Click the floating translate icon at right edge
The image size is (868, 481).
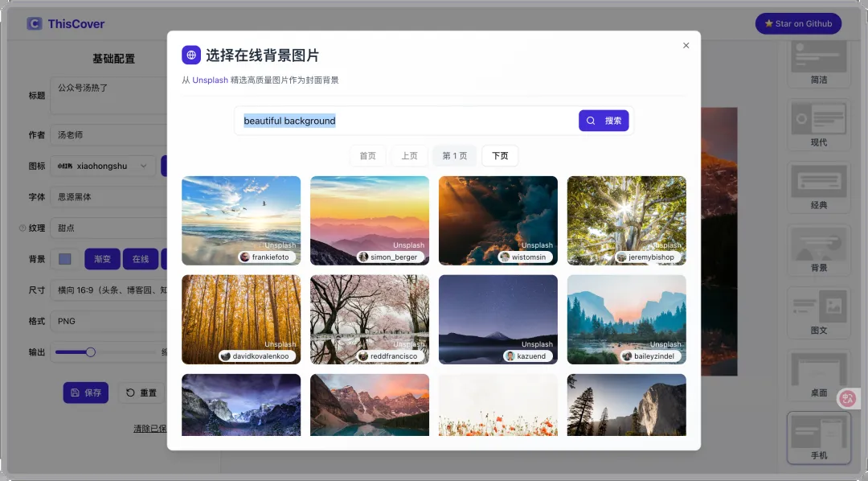847,398
